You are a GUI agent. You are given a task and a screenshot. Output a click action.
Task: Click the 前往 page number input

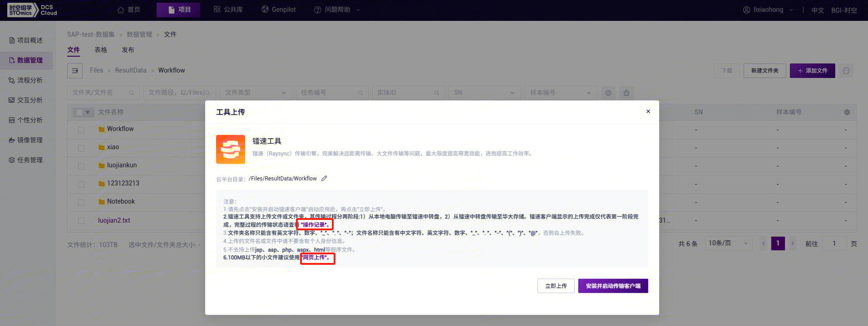coord(834,243)
